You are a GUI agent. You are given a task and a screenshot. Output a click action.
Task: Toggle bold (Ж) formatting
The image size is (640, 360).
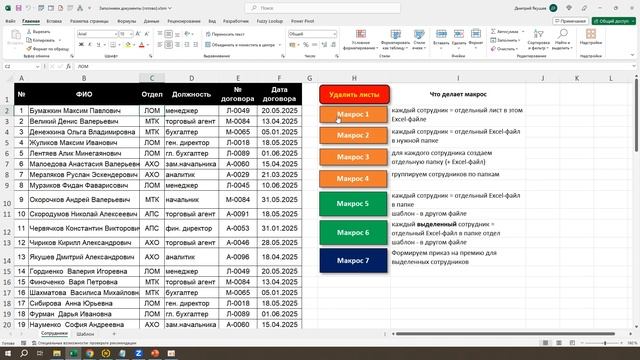click(x=81, y=44)
